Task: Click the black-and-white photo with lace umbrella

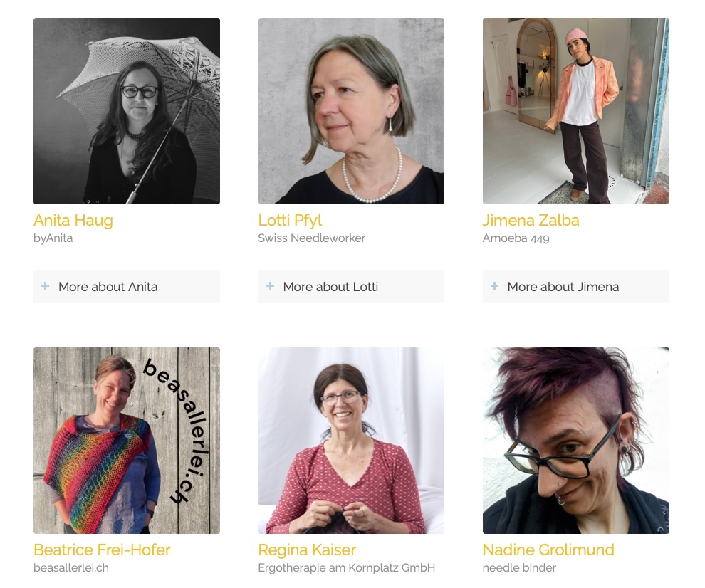Action: pos(127,111)
